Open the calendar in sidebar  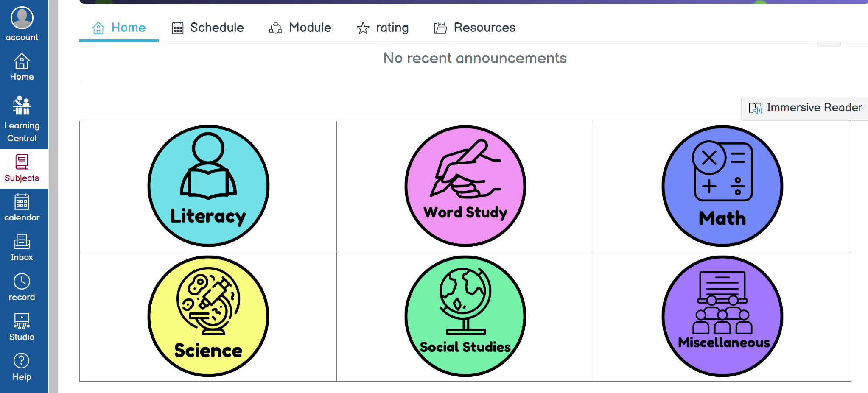22,208
